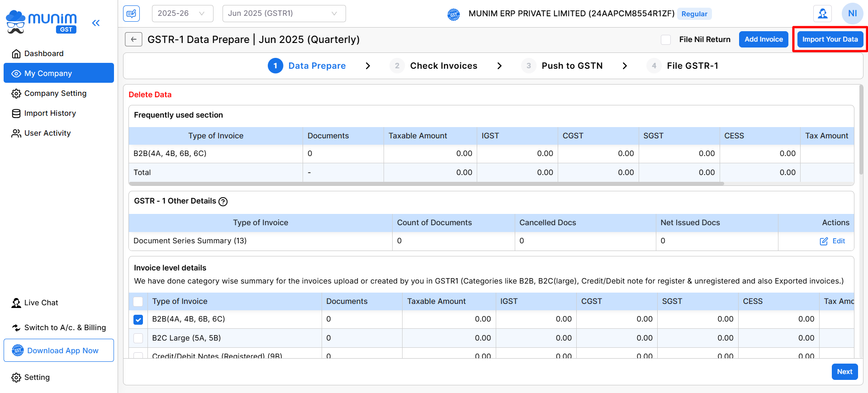868x393 pixels.
Task: Click the chevron after Push to GSTN step
Action: click(x=625, y=66)
